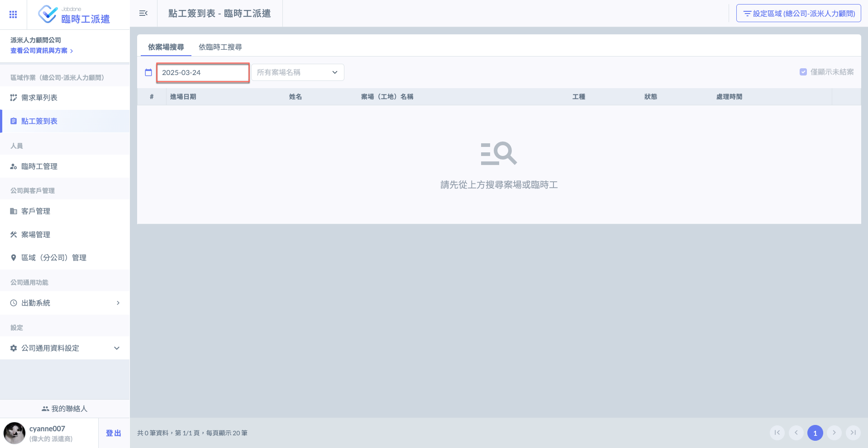
Task: Select the 依案場搜尋 tab
Action: (x=166, y=47)
